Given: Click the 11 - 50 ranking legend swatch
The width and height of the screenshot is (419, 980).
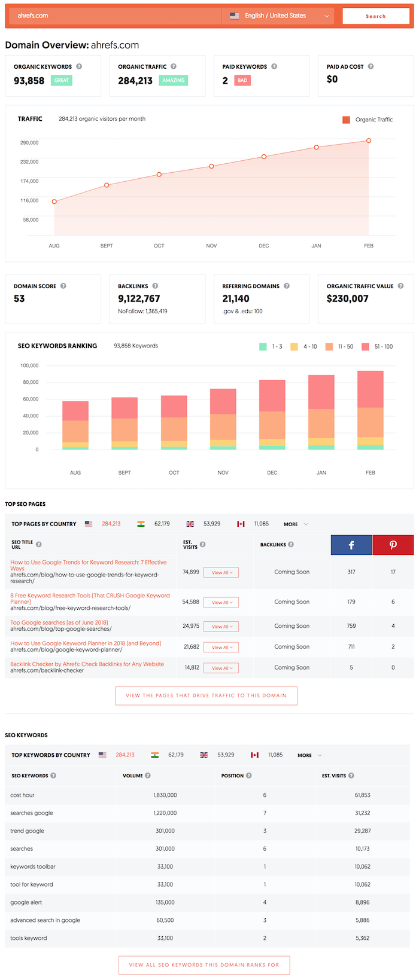Looking at the screenshot, I should point(329,346).
